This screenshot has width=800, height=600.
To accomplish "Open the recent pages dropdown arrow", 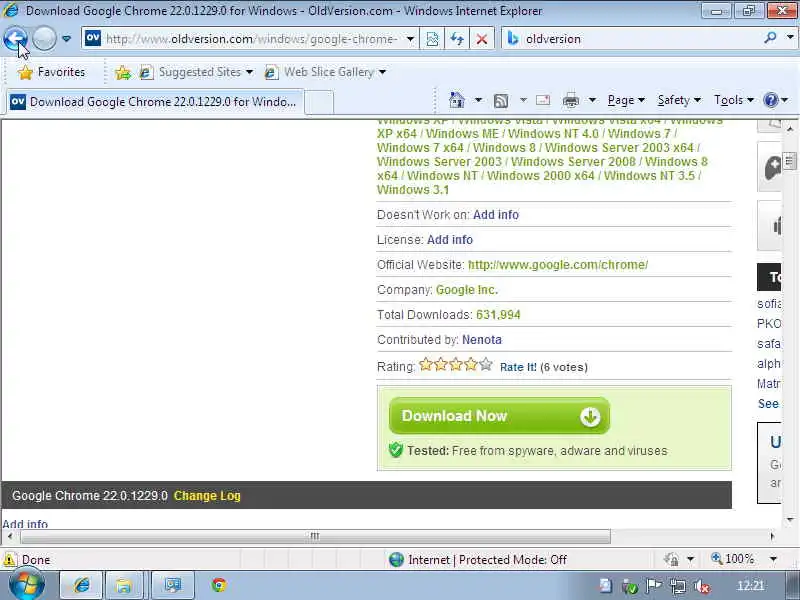I will (x=66, y=39).
